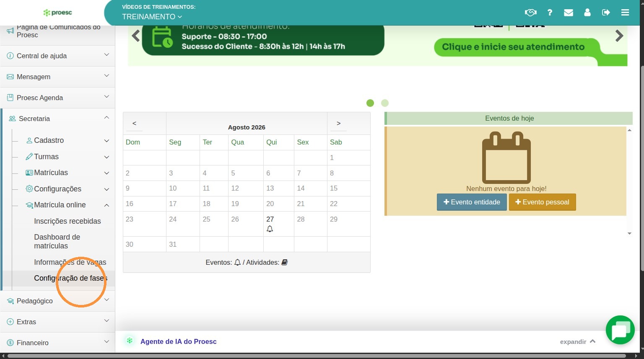The width and height of the screenshot is (644, 359).
Task: Open the hamburger menu icon
Action: (625, 13)
